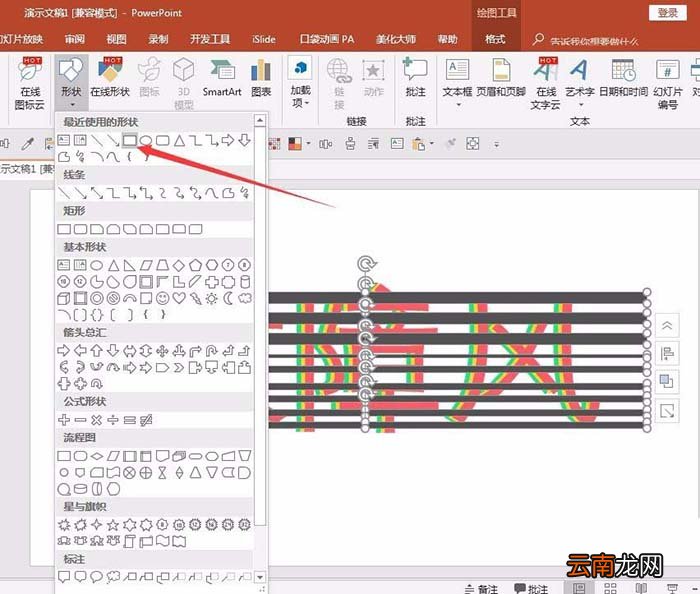Image resolution: width=700 pixels, height=594 pixels.
Task: Open the 艺术字 WordArt dropdown
Action: tap(580, 83)
